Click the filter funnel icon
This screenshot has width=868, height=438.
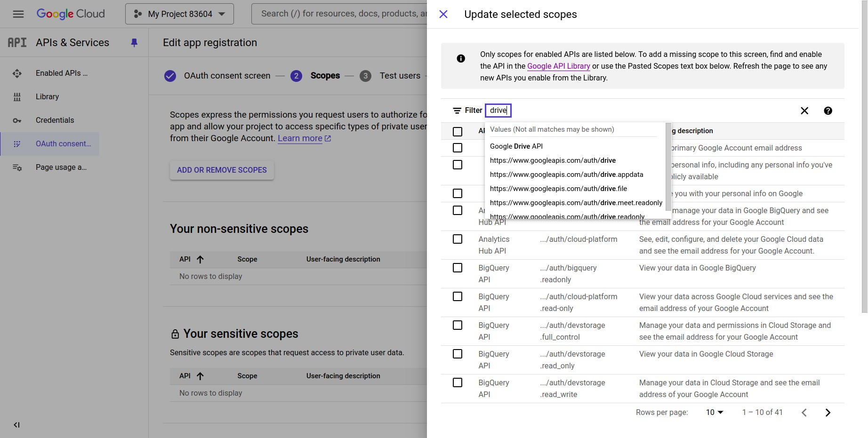[456, 110]
